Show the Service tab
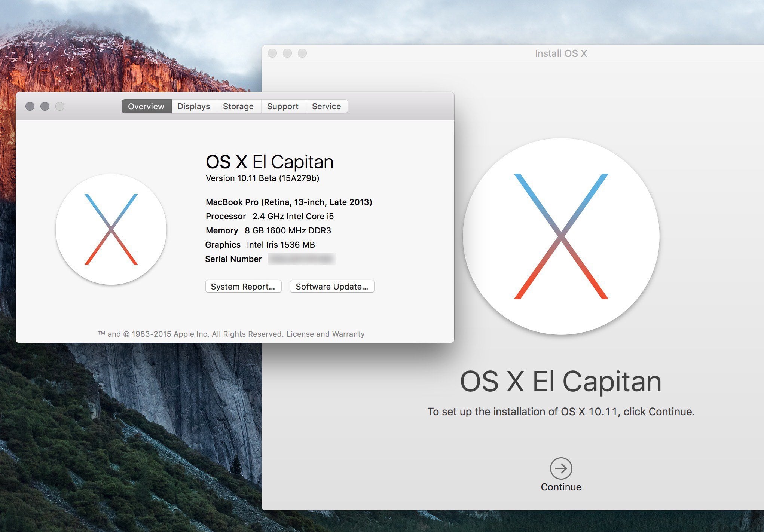This screenshot has height=532, width=764. (326, 106)
